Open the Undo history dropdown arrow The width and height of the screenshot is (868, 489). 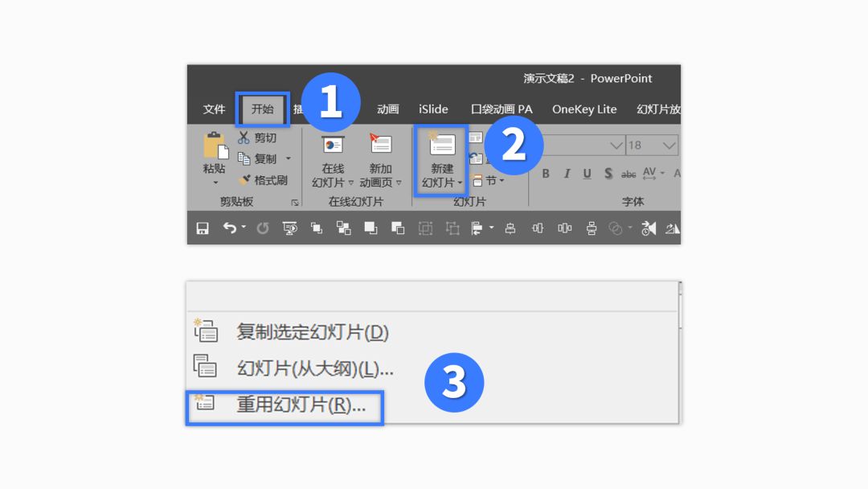tap(244, 227)
